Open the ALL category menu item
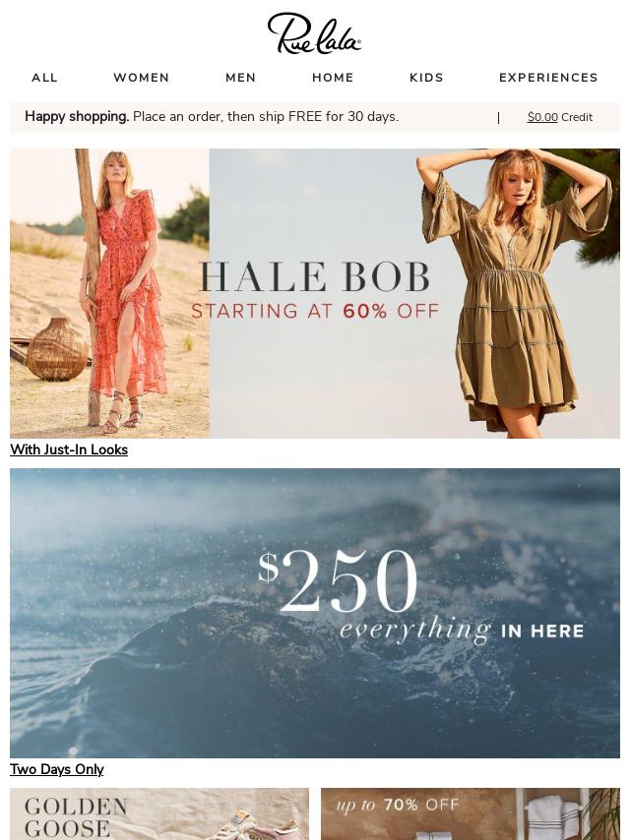Viewport: 630px width, 840px height. click(x=44, y=78)
